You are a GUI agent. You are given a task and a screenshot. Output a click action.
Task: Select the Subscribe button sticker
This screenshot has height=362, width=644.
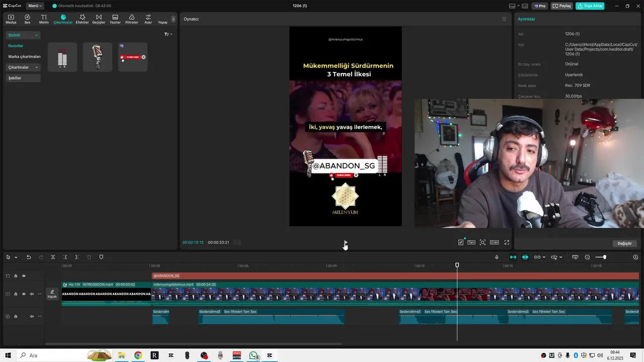coord(133,57)
